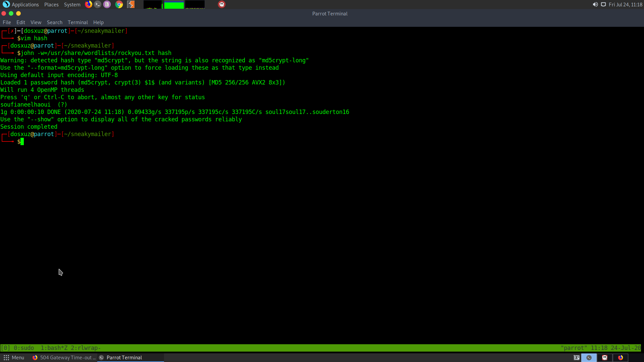The height and width of the screenshot is (362, 644).
Task: Switch to the ghost app workspace in the switcher
Action: click(605, 358)
